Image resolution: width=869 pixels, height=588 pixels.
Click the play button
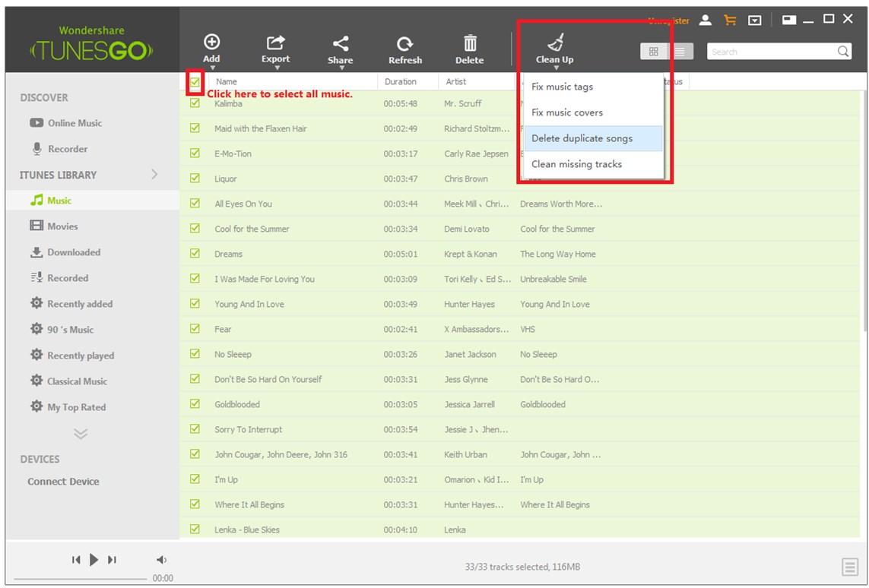pos(94,560)
